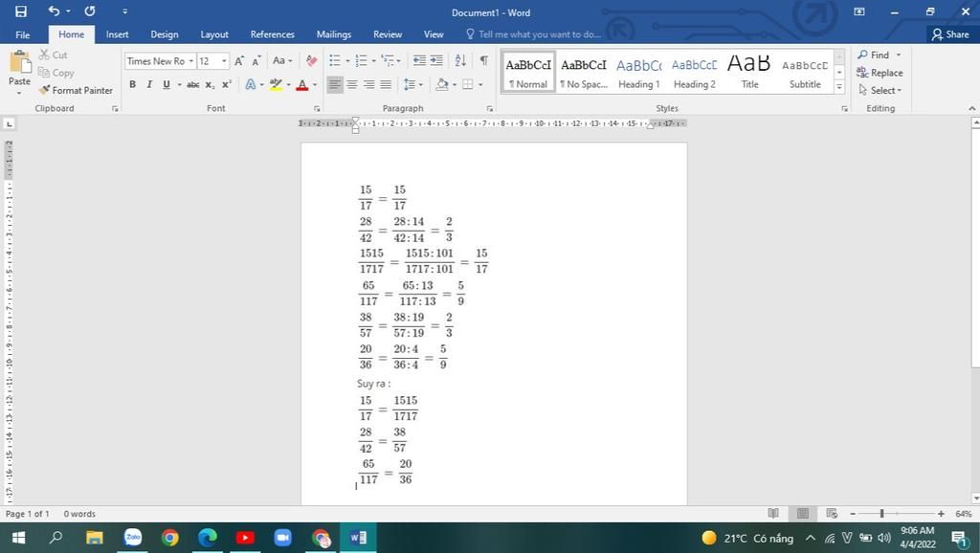Undo the last action
The image size is (980, 553).
click(x=55, y=11)
